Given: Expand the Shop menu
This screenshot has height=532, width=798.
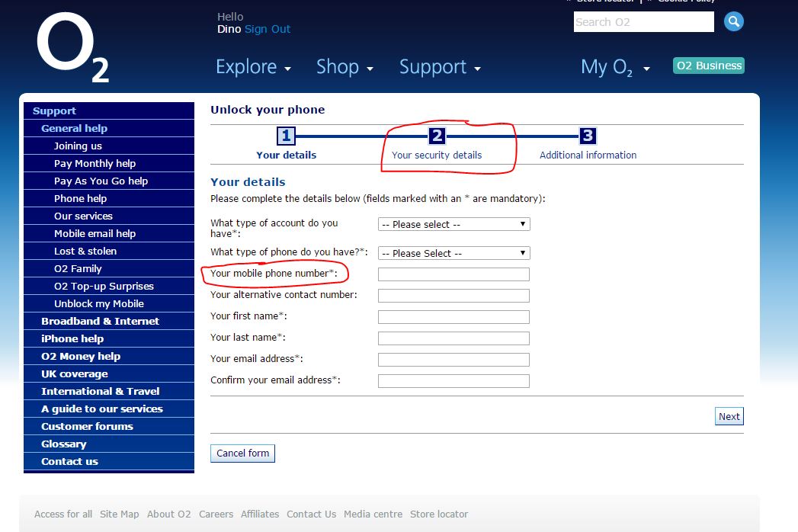Looking at the screenshot, I should pyautogui.click(x=345, y=67).
